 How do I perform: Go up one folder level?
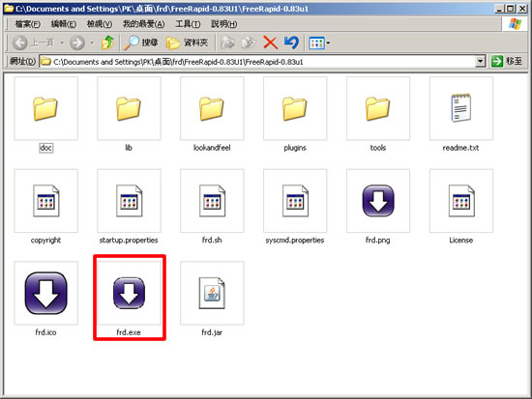[x=107, y=43]
